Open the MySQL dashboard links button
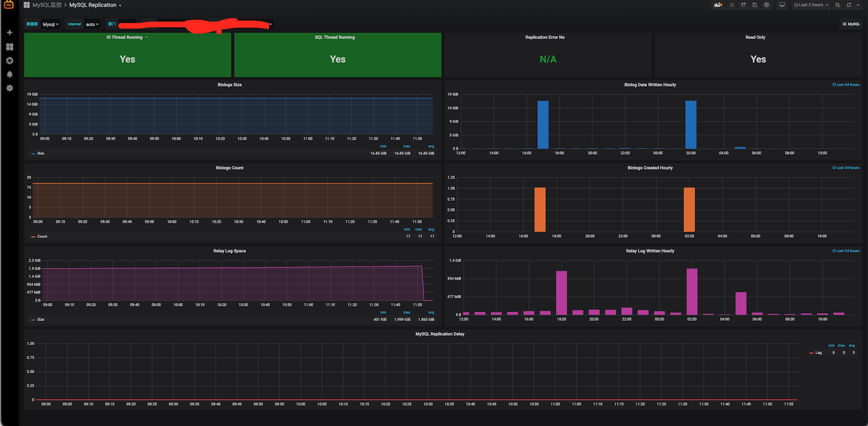The width and height of the screenshot is (868, 426). [851, 24]
